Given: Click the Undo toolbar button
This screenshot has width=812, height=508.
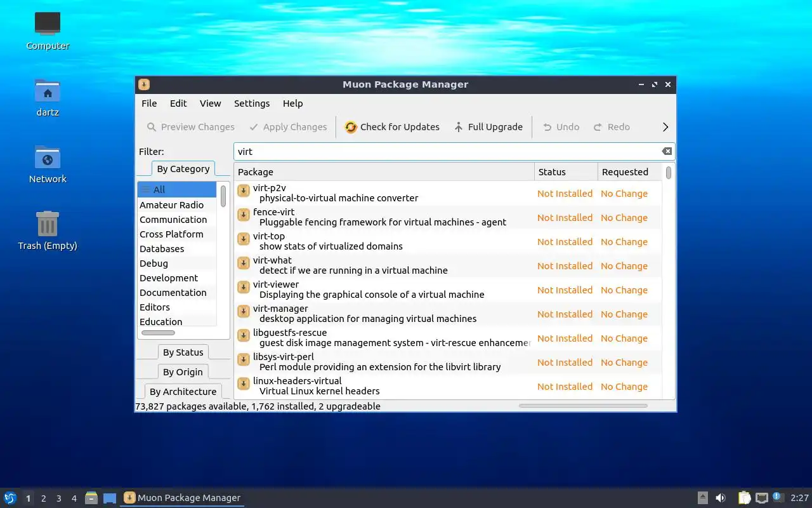Looking at the screenshot, I should point(561,127).
